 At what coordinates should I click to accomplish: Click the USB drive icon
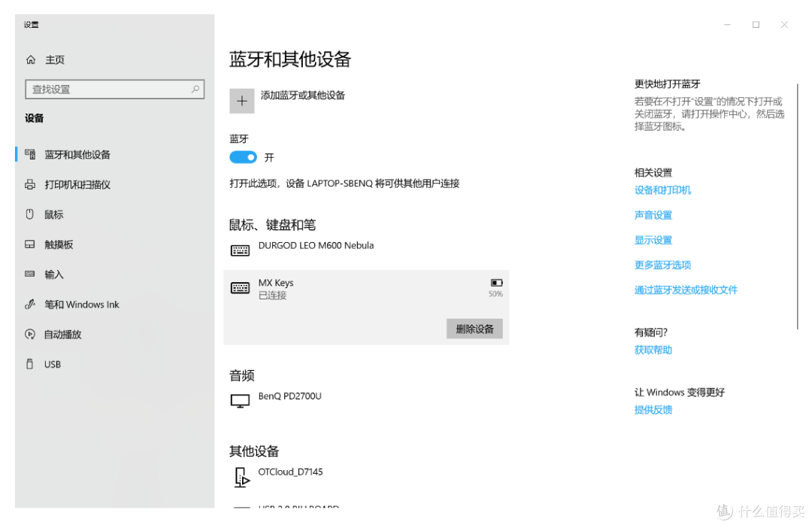point(30,364)
